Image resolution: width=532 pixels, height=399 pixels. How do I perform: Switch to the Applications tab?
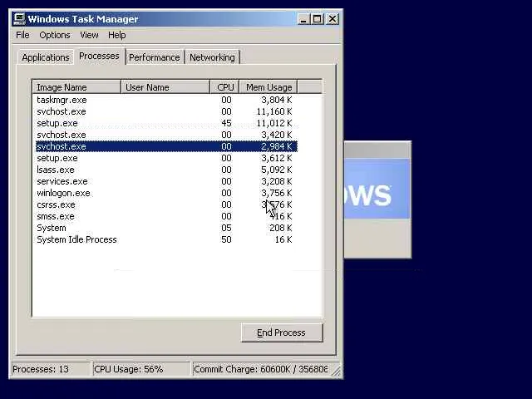pyautogui.click(x=46, y=57)
